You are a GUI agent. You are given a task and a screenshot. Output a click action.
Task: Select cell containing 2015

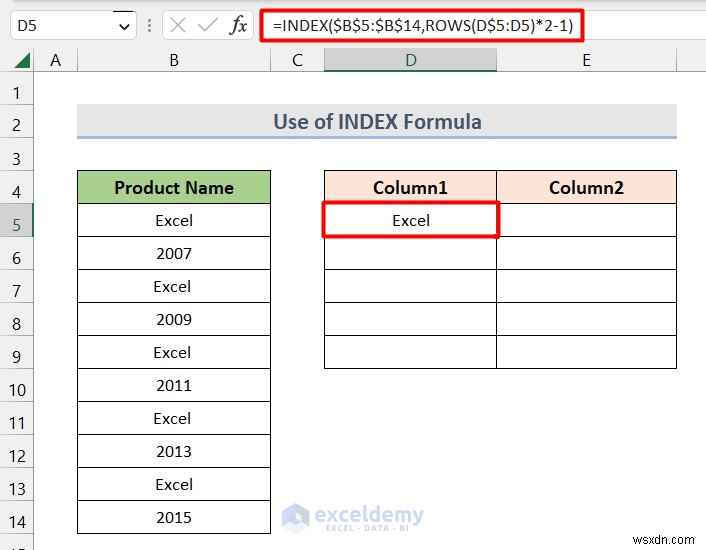pyautogui.click(x=174, y=517)
